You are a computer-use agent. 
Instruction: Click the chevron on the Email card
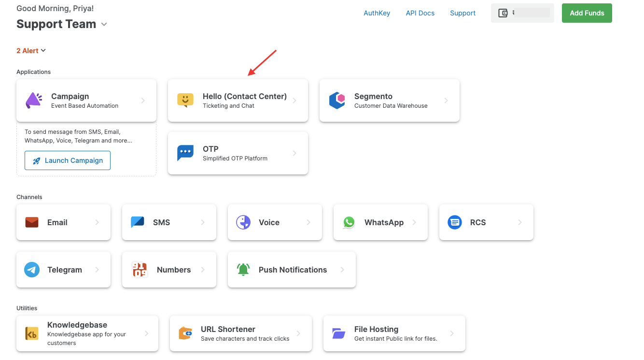coord(97,222)
